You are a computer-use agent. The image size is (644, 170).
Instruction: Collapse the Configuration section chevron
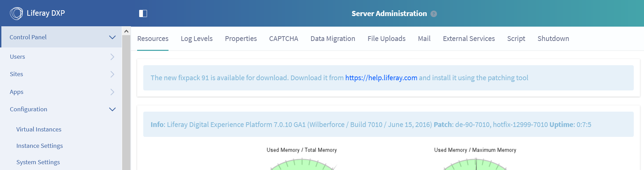112,109
